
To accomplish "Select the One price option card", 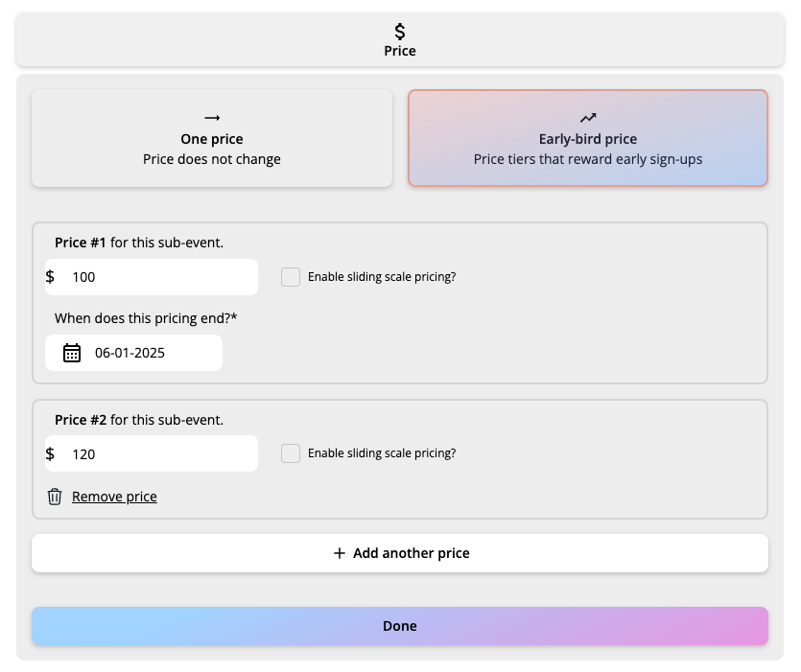I will point(212,138).
